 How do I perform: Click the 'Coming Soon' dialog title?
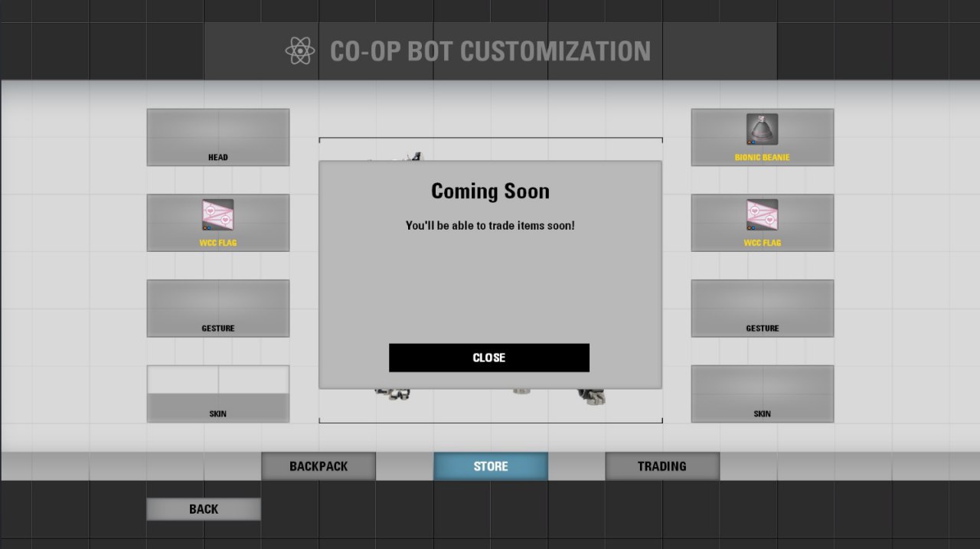click(x=490, y=191)
